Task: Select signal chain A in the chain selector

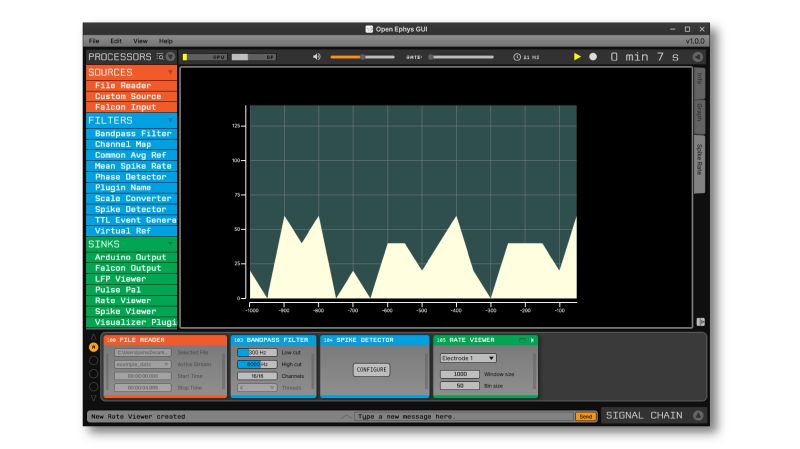Action: tap(93, 347)
